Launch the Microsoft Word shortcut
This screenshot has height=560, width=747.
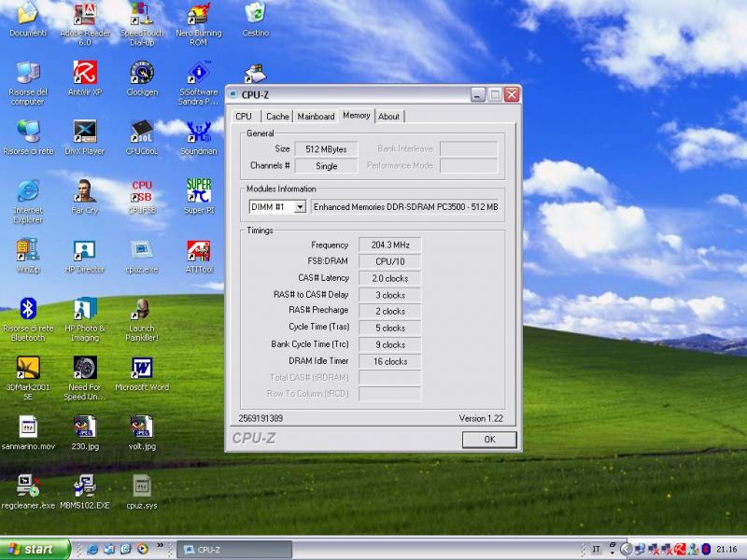tap(142, 374)
